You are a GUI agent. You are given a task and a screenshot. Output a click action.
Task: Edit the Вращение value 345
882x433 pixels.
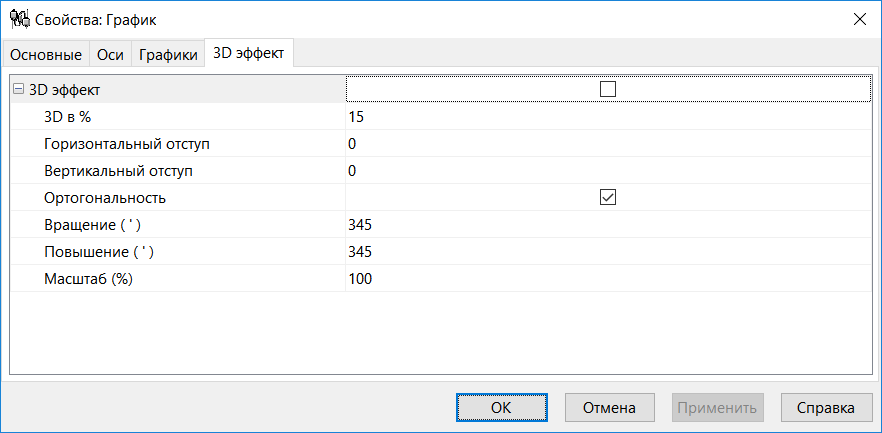(x=609, y=224)
